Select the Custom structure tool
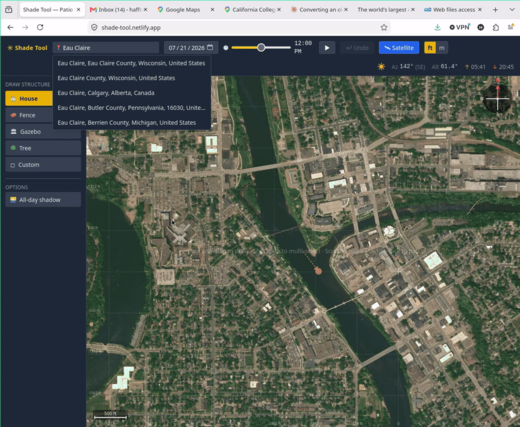This screenshot has width=520, height=427. click(x=43, y=165)
